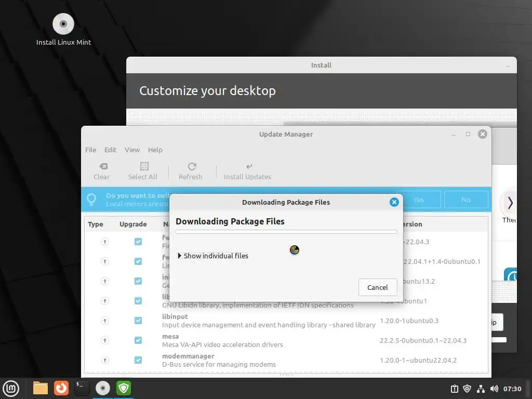Open the Linux Mint start menu
Screen dimensions: 532x399
coord(11,388)
